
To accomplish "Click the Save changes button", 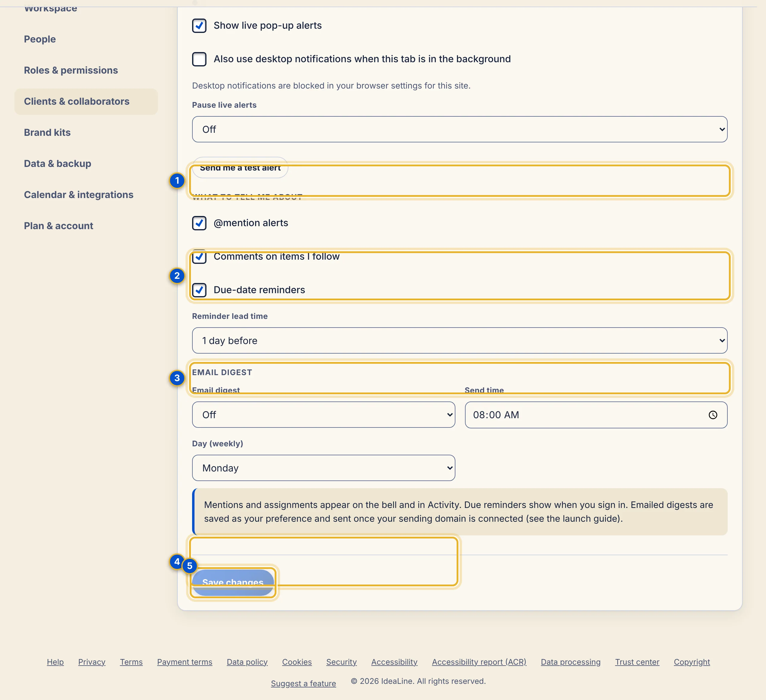I will tap(232, 582).
